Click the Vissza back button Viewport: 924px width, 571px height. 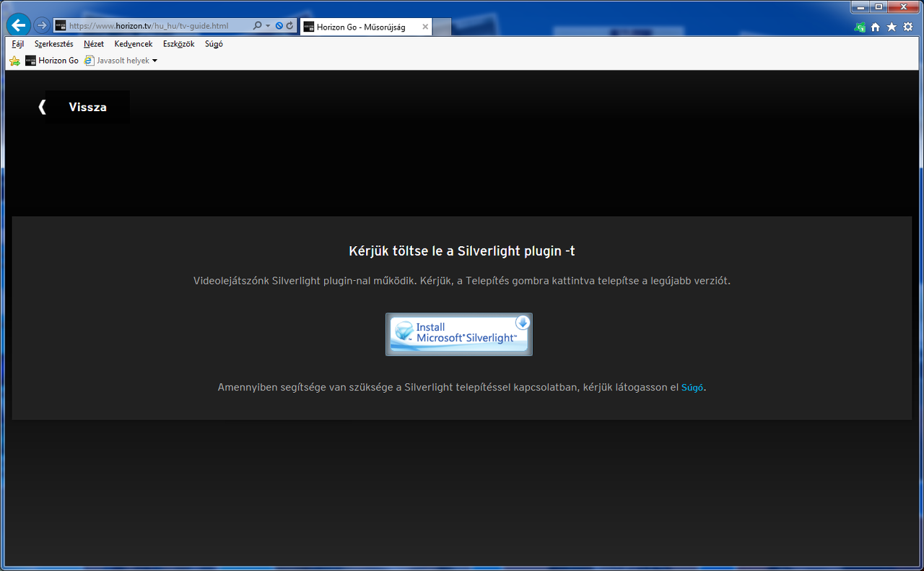point(84,107)
